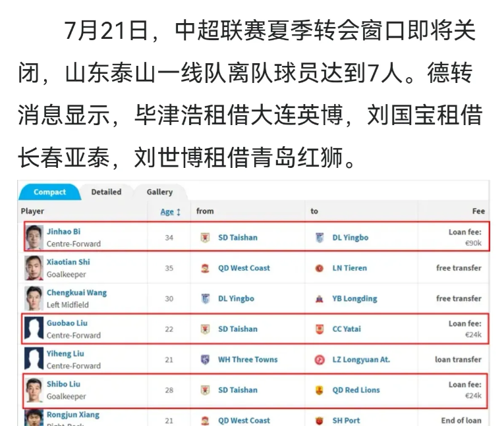Open WH Three Towns club link
Screen dimensions: 504x426
tap(248, 359)
